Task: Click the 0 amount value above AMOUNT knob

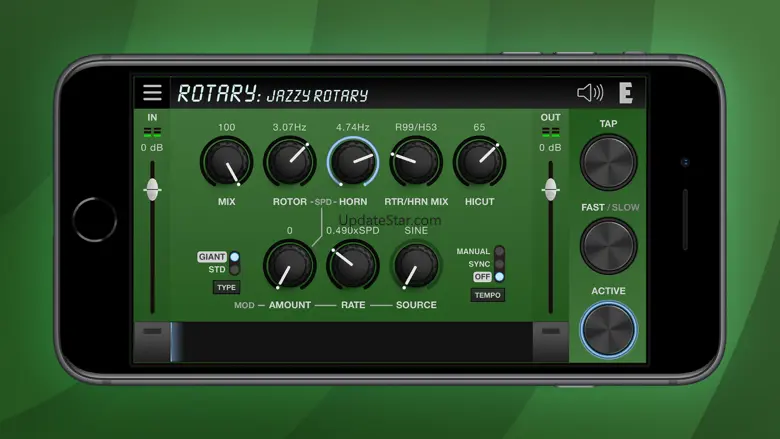Action: click(290, 231)
